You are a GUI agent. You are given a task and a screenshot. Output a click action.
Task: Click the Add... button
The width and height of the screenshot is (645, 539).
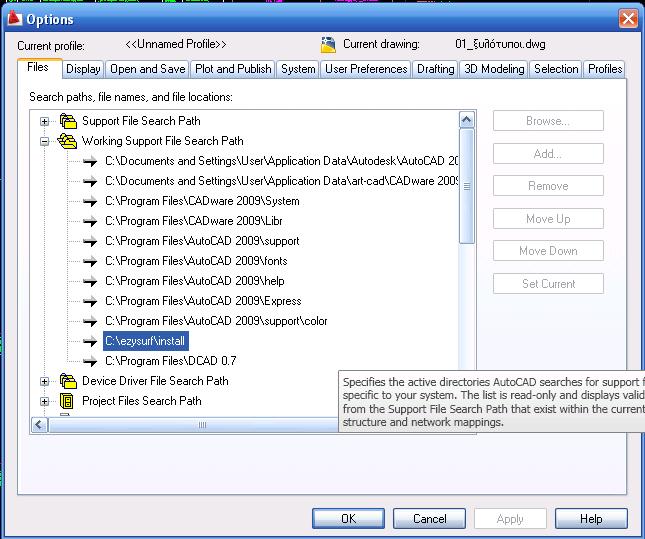click(x=548, y=153)
